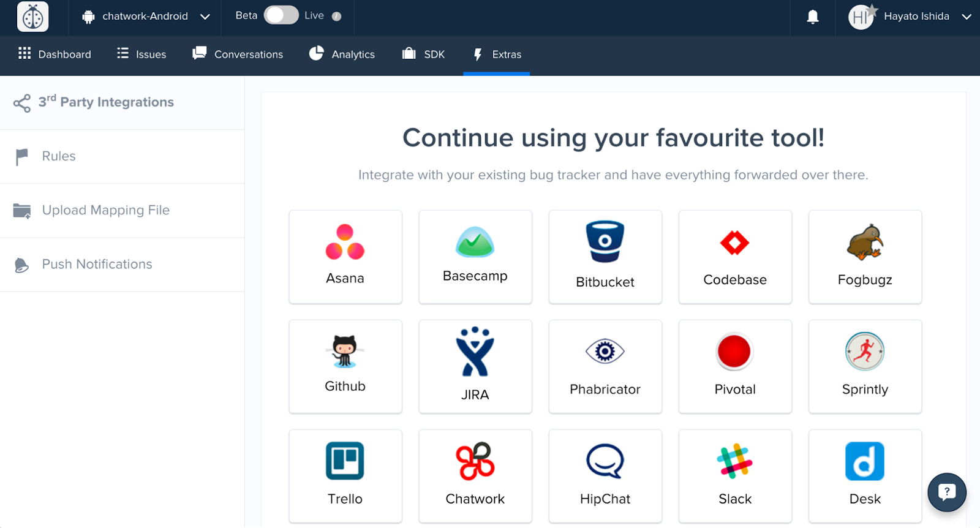The width and height of the screenshot is (980, 528).
Task: Select the Basecamp integration icon
Action: click(x=475, y=242)
